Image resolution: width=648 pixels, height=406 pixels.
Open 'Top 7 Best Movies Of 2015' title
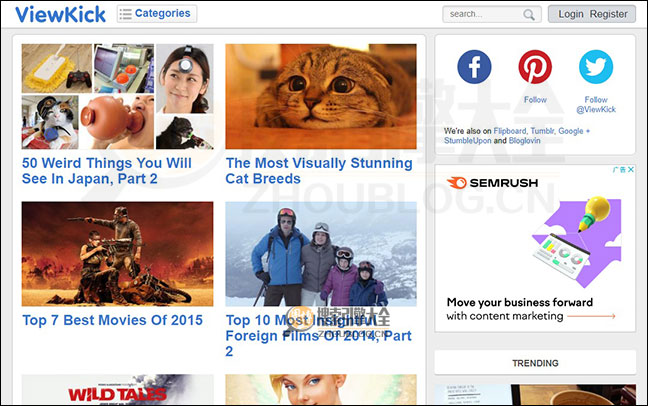click(x=112, y=320)
